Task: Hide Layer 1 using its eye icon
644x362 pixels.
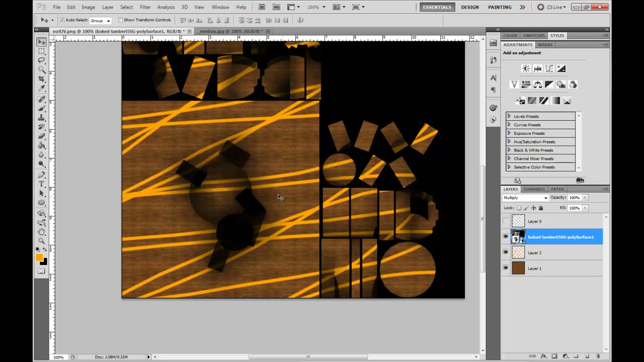Action: (x=506, y=268)
